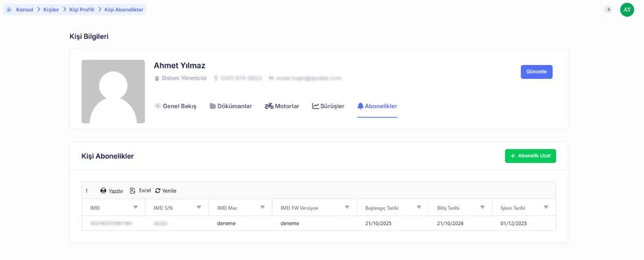
Task: Click Kişi Abonelikler breadcrumb item
Action: [124, 9]
